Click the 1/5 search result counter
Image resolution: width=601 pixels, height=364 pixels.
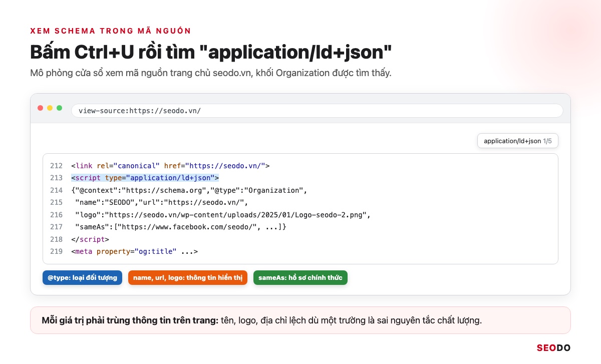(547, 141)
